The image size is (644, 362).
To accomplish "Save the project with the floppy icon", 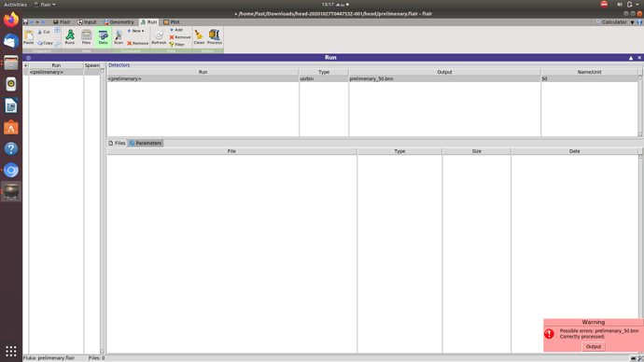I will coord(25,22).
